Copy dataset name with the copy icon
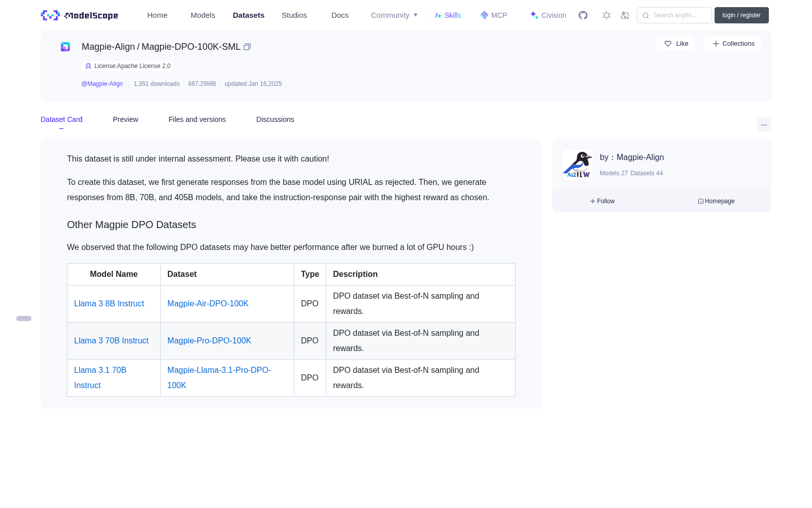 pyautogui.click(x=247, y=47)
